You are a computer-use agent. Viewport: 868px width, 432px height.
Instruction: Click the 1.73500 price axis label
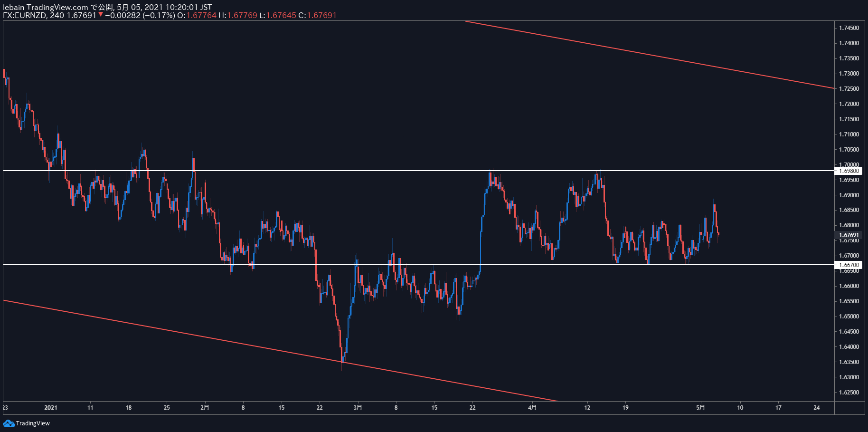click(x=849, y=58)
